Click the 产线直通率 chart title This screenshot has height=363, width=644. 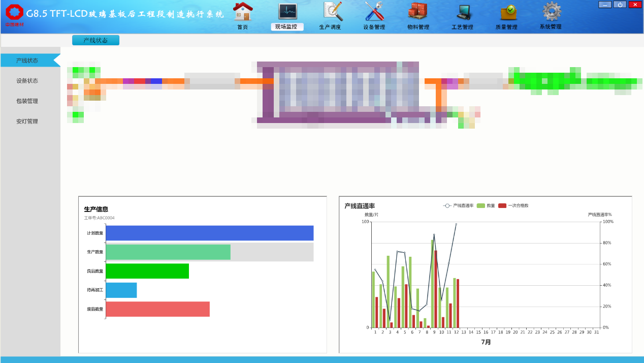360,206
